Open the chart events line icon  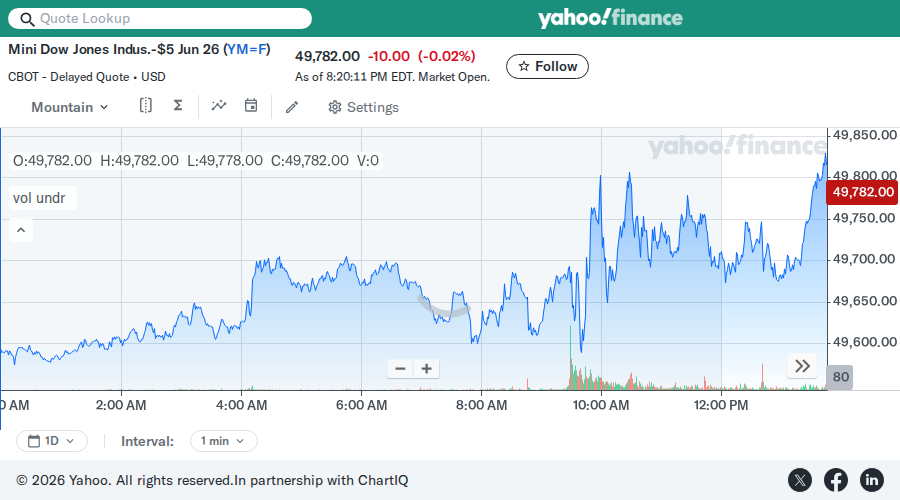click(x=219, y=106)
